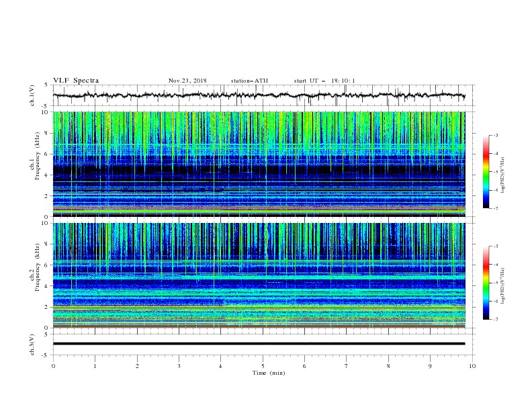Select the log(PSD) label beside ch.1 colorbar
Viewport: 532px width, 411px height.
point(503,175)
